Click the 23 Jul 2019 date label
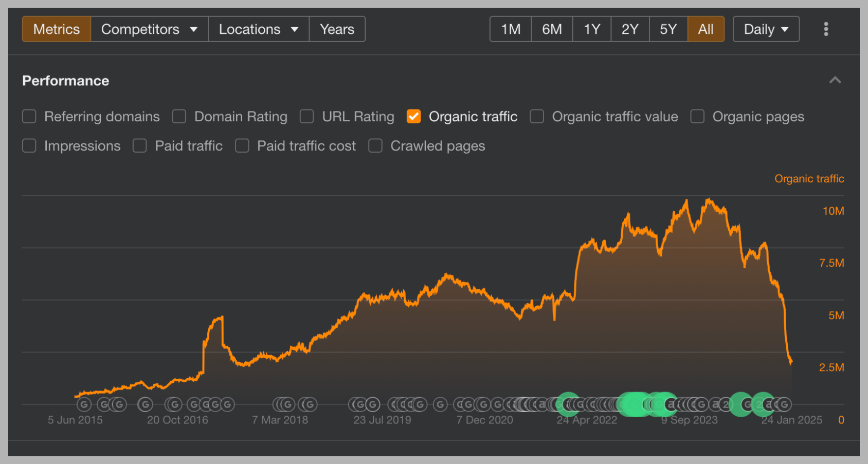Viewport: 868px width, 464px height. pos(382,420)
